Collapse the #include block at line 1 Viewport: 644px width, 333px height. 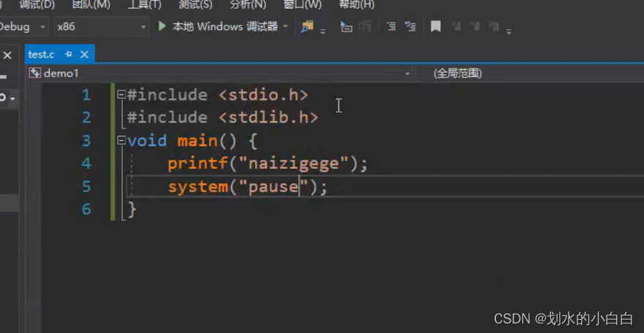click(121, 95)
